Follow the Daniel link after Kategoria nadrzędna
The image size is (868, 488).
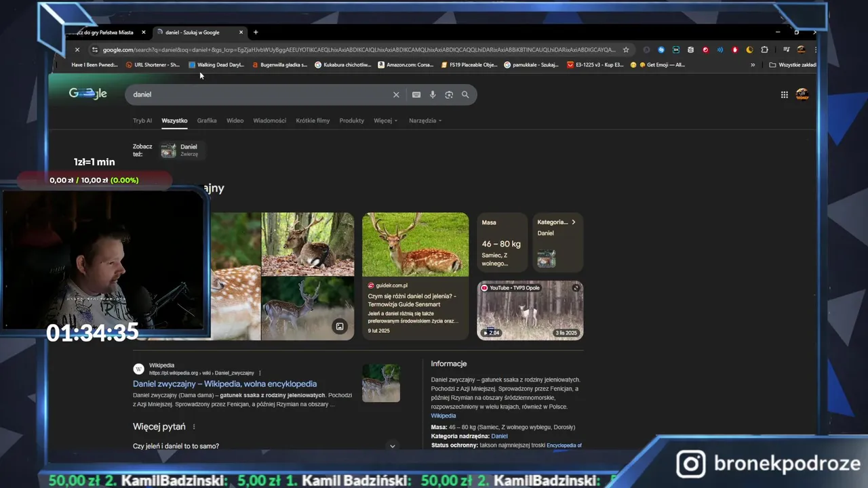(x=499, y=436)
